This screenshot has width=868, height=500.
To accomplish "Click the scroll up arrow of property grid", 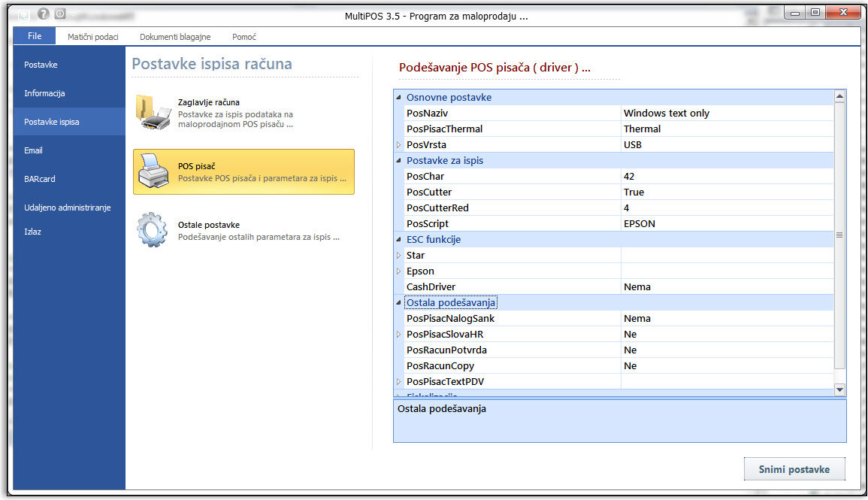I will [839, 97].
